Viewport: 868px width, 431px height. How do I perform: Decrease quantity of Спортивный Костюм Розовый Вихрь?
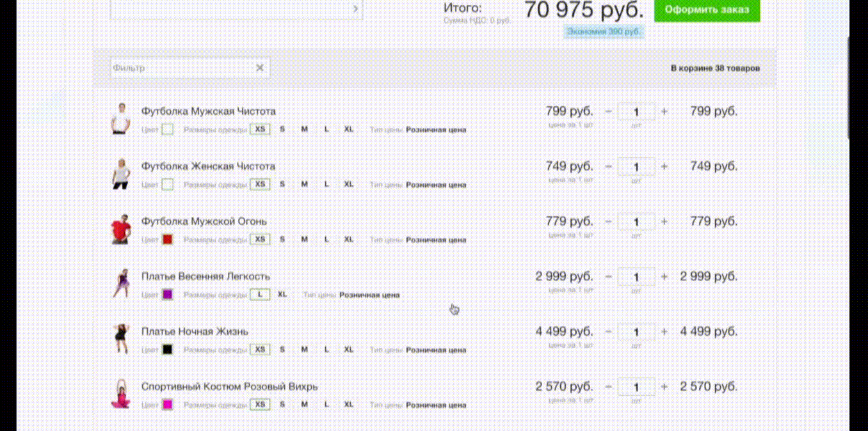tap(608, 387)
